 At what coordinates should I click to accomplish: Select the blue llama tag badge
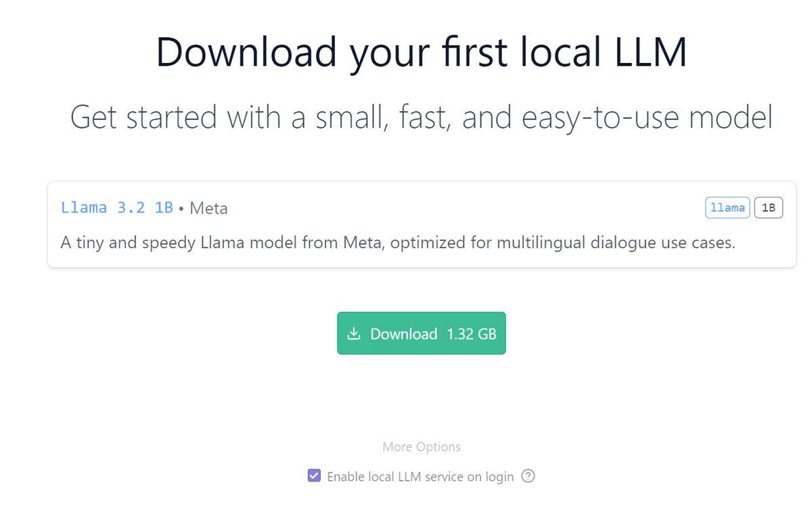click(x=727, y=208)
